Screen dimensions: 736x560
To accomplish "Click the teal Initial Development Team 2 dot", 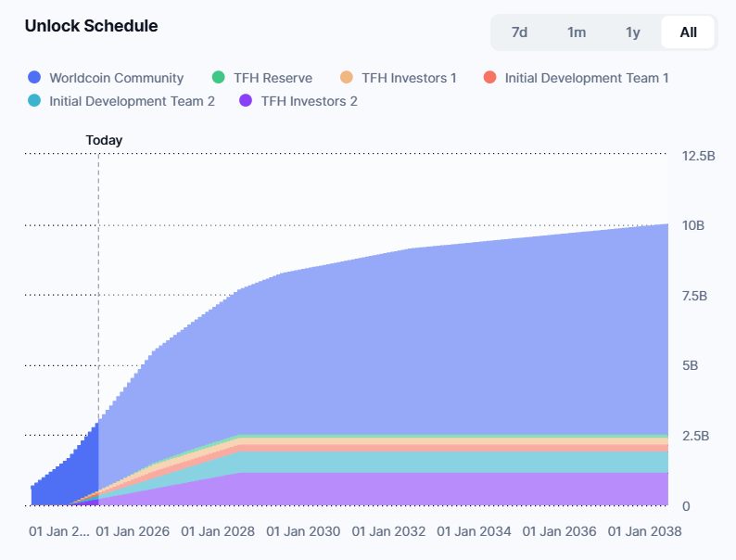I will click(34, 100).
